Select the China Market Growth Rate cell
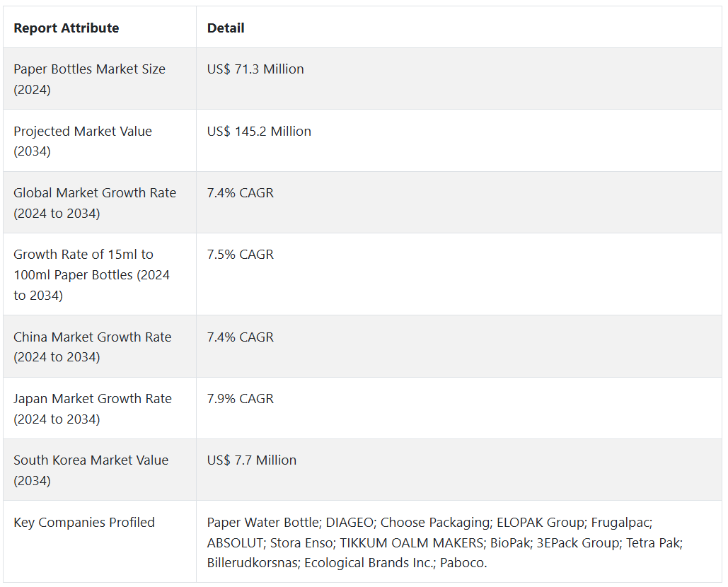Image resolution: width=728 pixels, height=587 pixels. tap(99, 347)
